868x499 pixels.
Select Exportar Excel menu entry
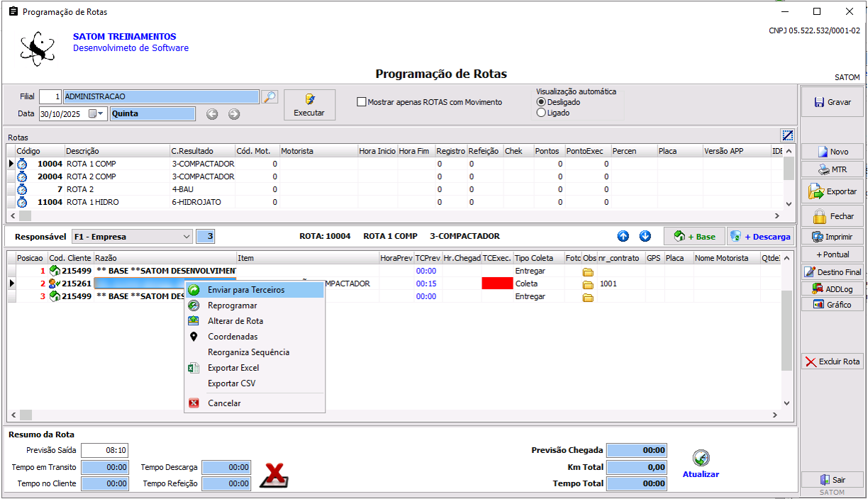[233, 368]
